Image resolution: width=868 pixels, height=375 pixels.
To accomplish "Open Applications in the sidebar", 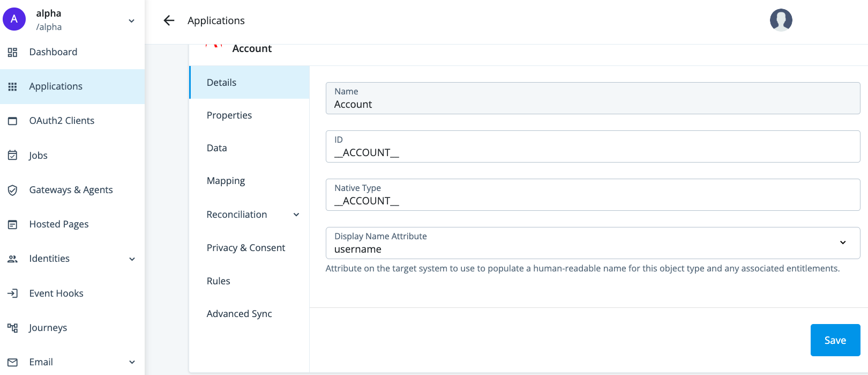I will click(x=72, y=86).
